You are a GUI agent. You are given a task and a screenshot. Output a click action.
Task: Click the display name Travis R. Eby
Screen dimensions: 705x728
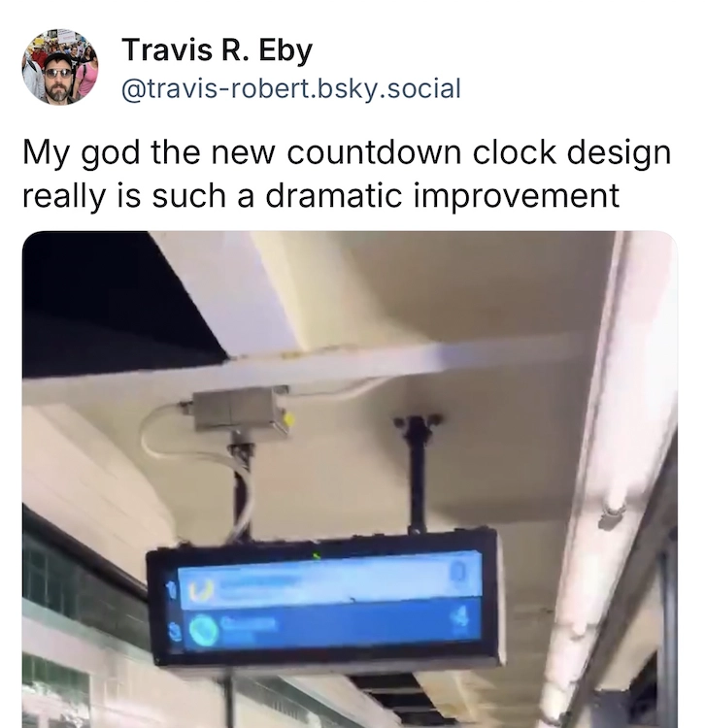tap(217, 50)
